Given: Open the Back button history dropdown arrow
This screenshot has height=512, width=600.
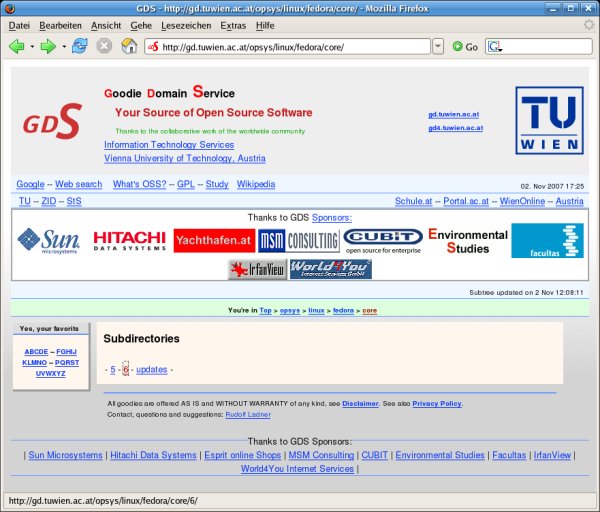Looking at the screenshot, I should [x=32, y=46].
